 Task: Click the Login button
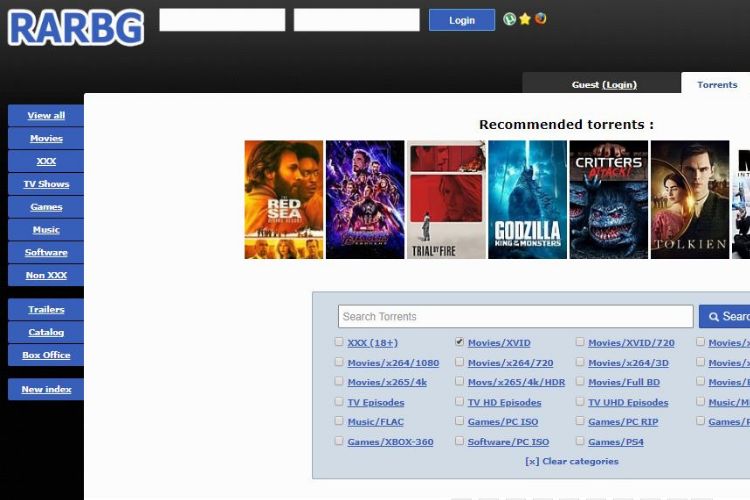[462, 20]
